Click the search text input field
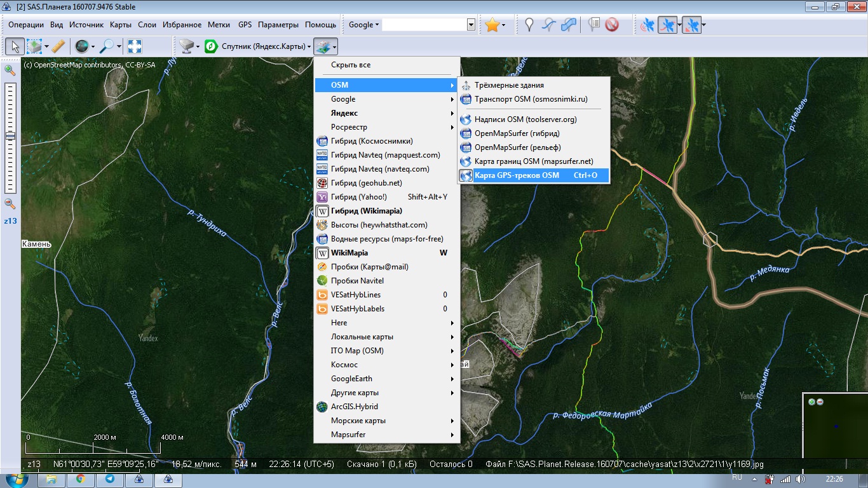This screenshot has width=868, height=488. coord(424,25)
